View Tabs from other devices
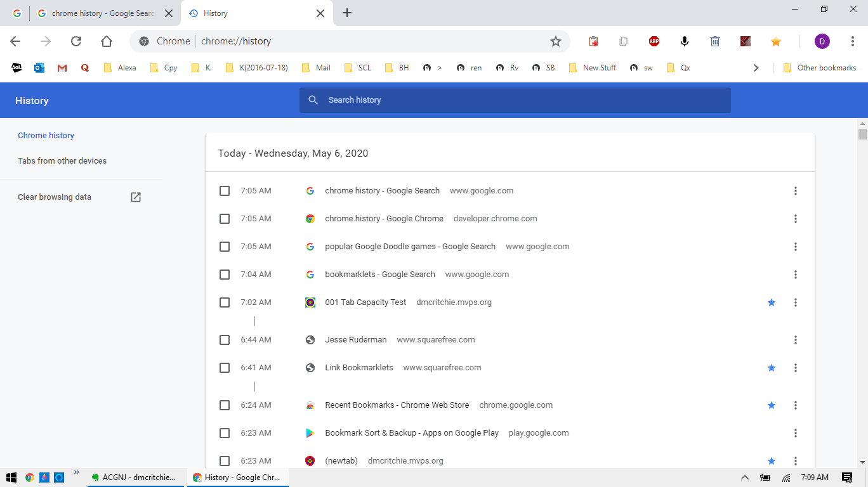 62,160
